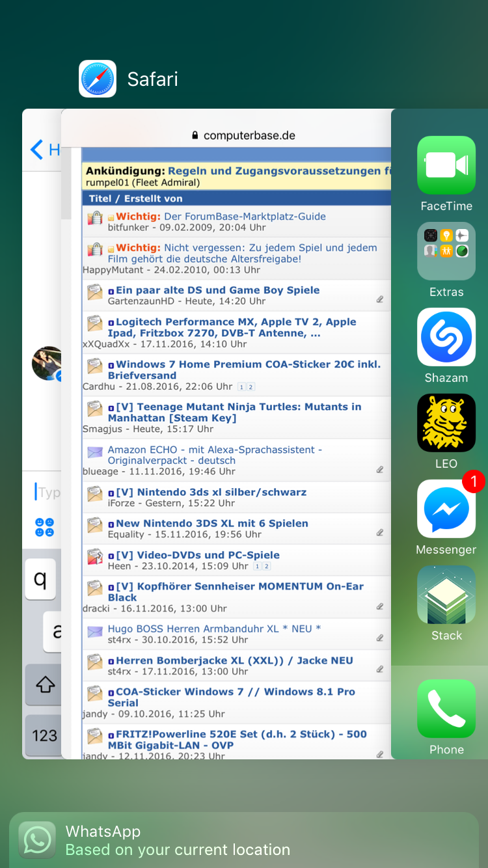Tap the 123 keyboard key
488x868 pixels.
click(44, 736)
